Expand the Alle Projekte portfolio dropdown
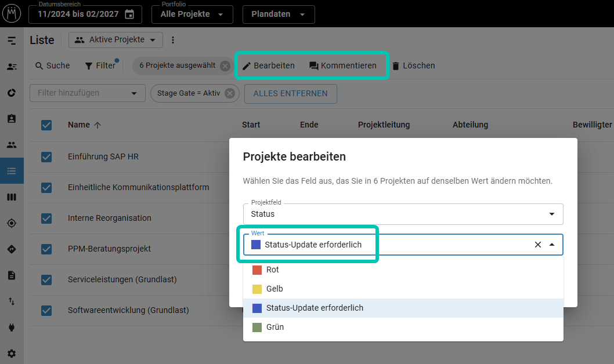This screenshot has width=614, height=364. pyautogui.click(x=192, y=14)
